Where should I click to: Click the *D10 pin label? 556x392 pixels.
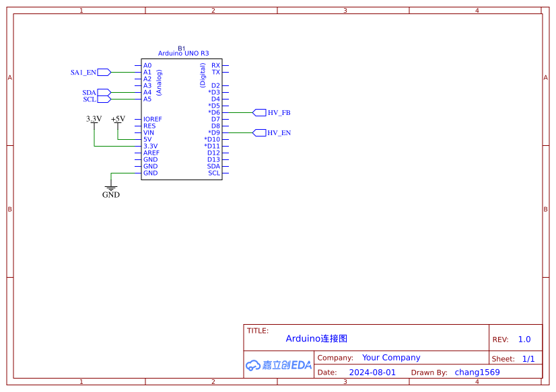point(212,139)
